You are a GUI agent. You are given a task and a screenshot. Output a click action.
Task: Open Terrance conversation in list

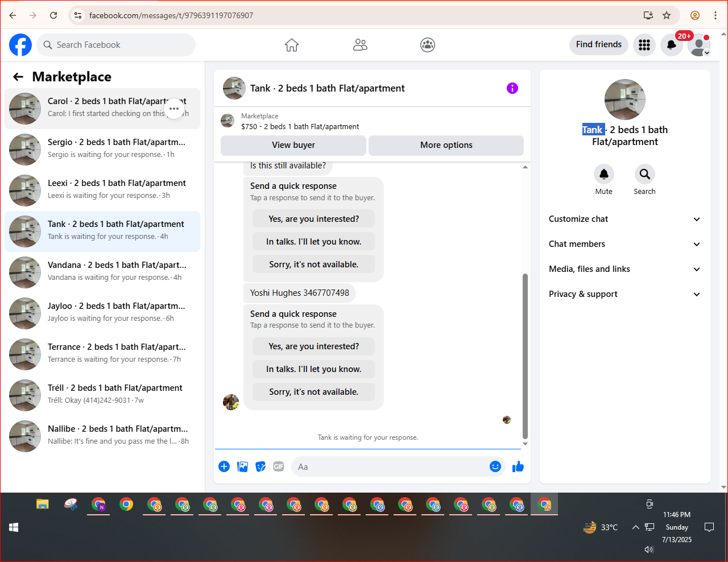click(x=102, y=354)
